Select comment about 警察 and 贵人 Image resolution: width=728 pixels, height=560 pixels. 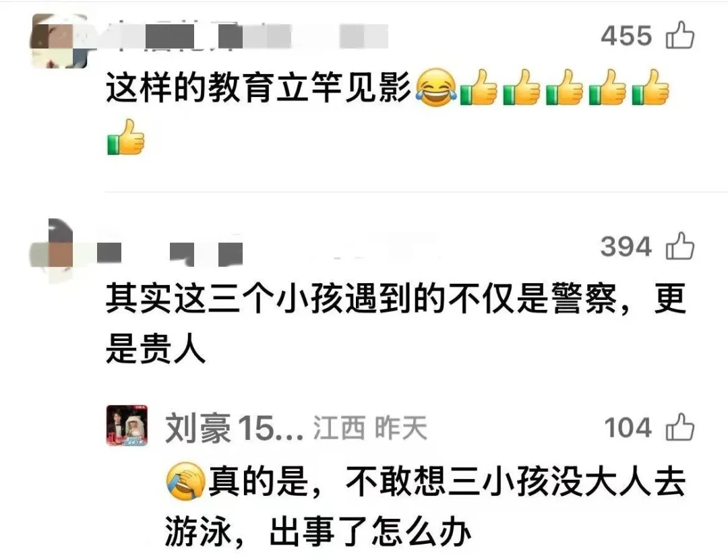coord(396,323)
